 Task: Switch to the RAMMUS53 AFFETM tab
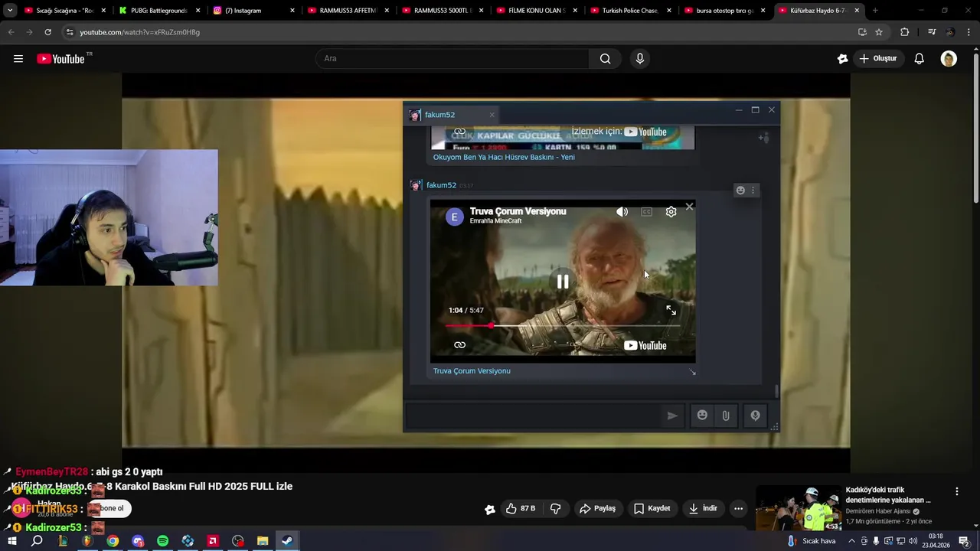347,11
